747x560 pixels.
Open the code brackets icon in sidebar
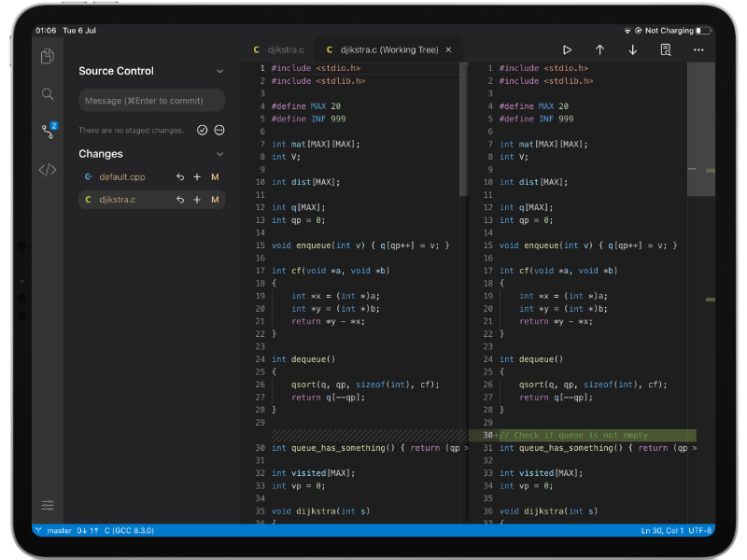click(48, 170)
